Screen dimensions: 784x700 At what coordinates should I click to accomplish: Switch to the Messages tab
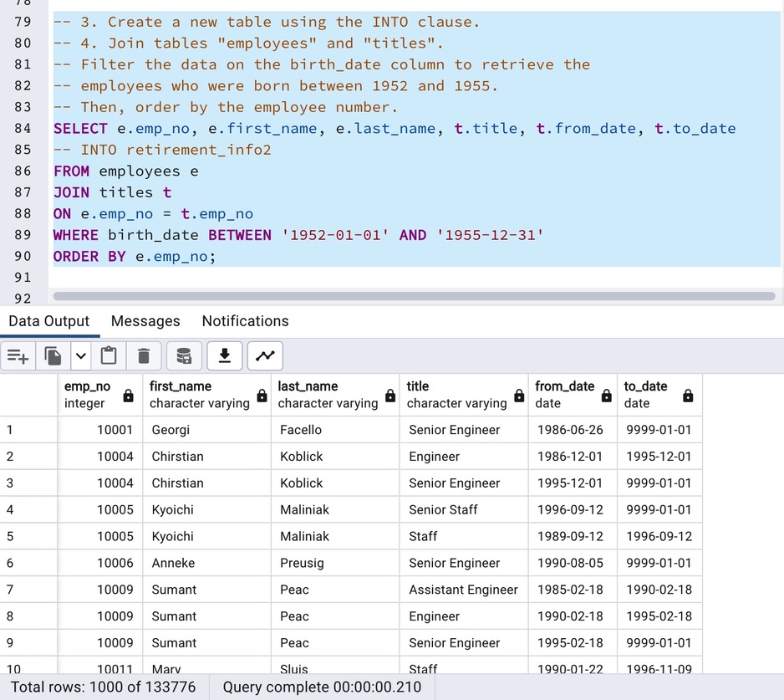145,321
